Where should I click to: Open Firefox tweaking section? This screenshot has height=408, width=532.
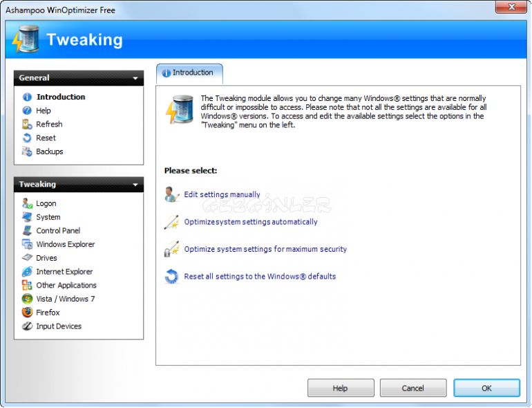(x=48, y=312)
